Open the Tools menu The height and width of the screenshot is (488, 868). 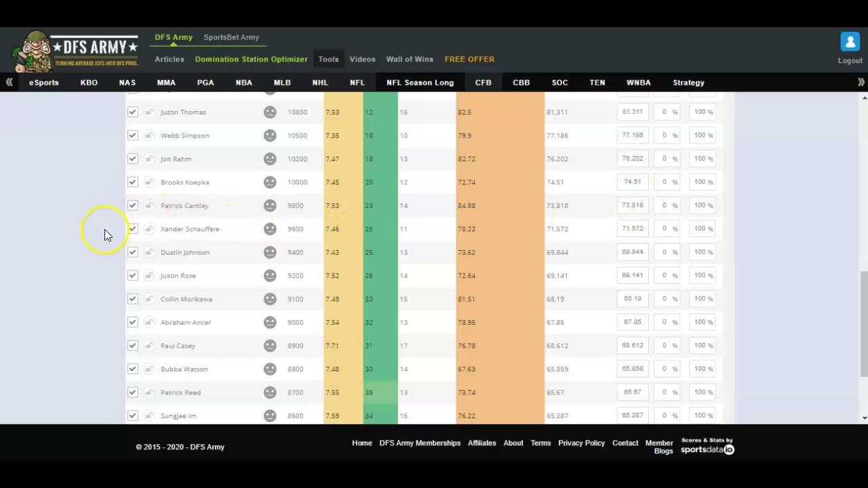(x=328, y=59)
